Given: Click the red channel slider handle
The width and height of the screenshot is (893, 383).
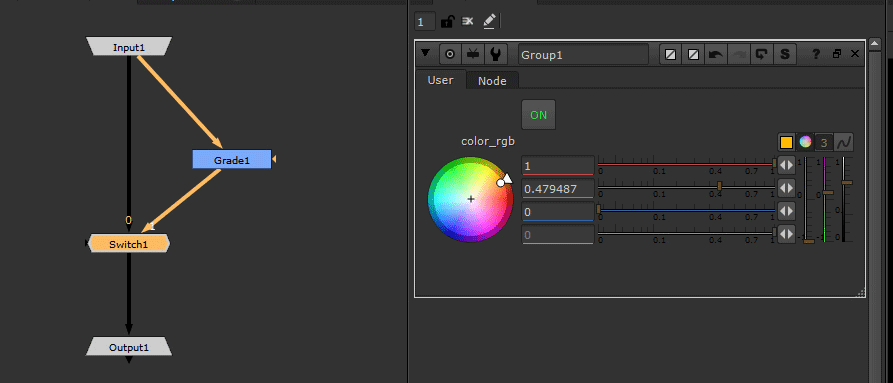Looking at the screenshot, I should click(774, 163).
